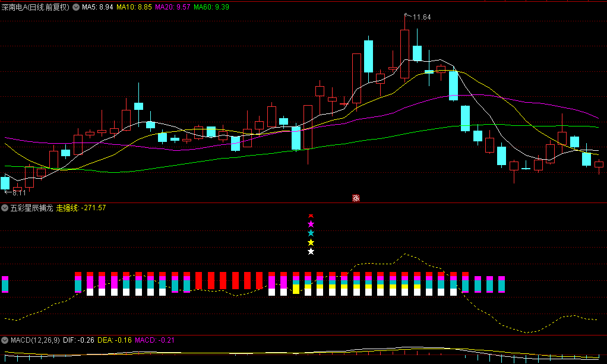Image resolution: width=607 pixels, height=364 pixels.
Task: Click the red 涨 marker on the price chart
Action: (356, 198)
